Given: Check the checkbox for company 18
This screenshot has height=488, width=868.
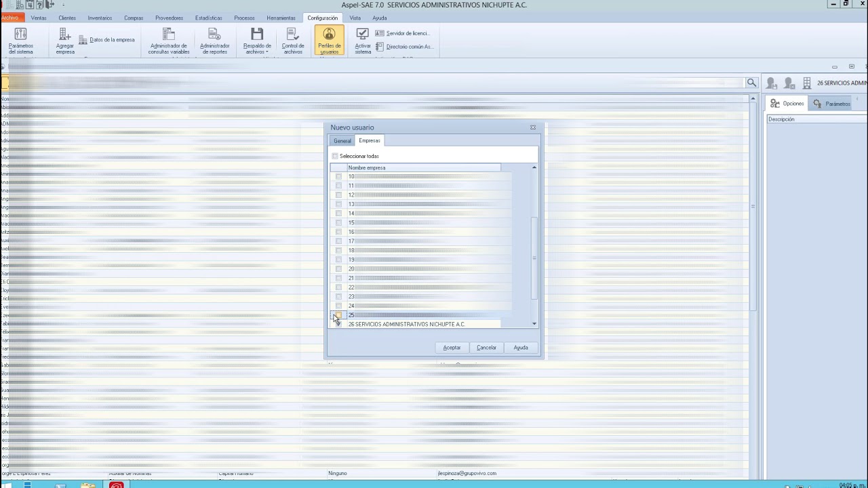Looking at the screenshot, I should coord(338,250).
